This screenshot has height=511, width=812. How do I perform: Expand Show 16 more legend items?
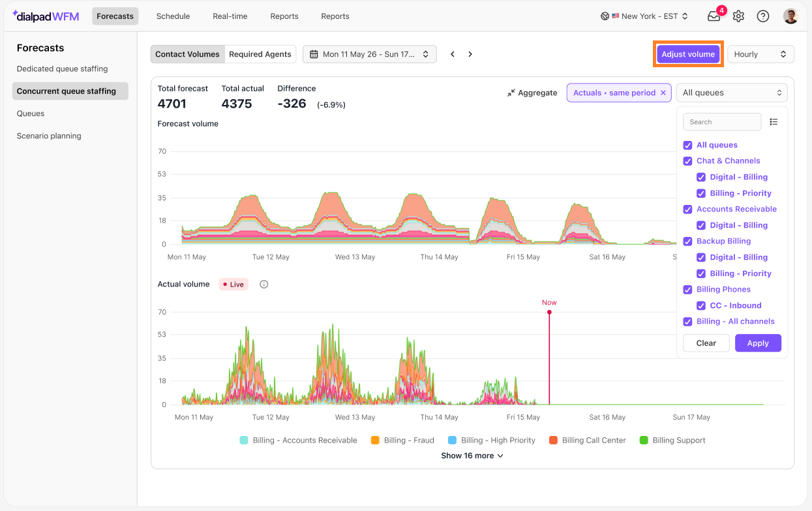(x=472, y=456)
